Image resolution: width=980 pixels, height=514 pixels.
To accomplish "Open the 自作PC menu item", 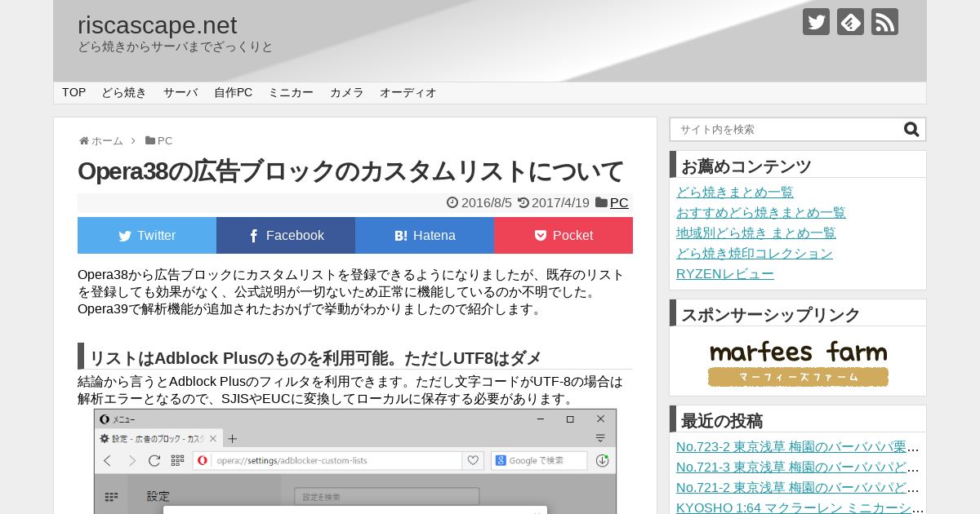I will 234,92.
